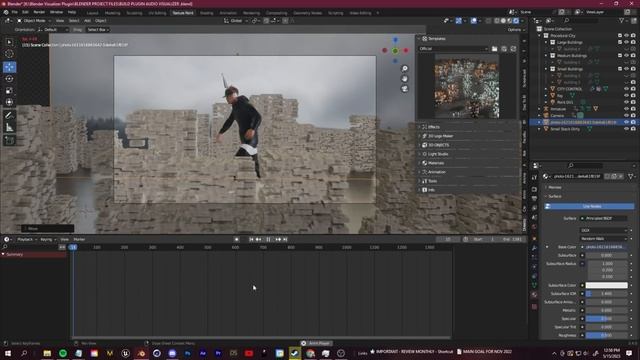Hide Medium Buildings collection eye icon

click(x=627, y=56)
